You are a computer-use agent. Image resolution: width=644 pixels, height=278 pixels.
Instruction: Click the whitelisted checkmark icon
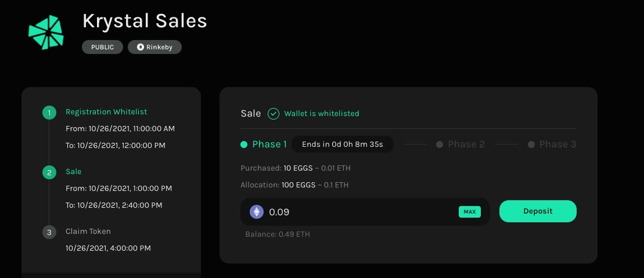tap(274, 114)
